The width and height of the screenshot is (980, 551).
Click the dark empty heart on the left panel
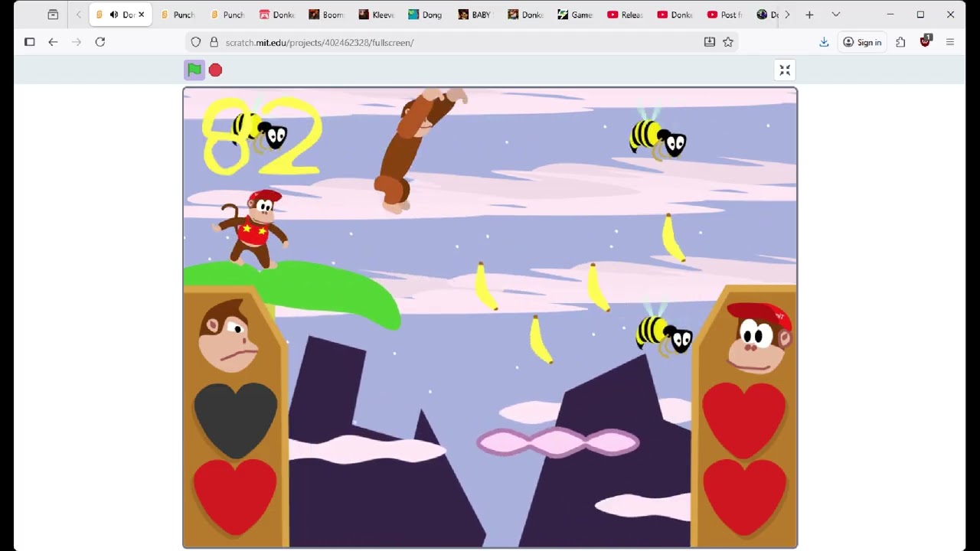235,420
